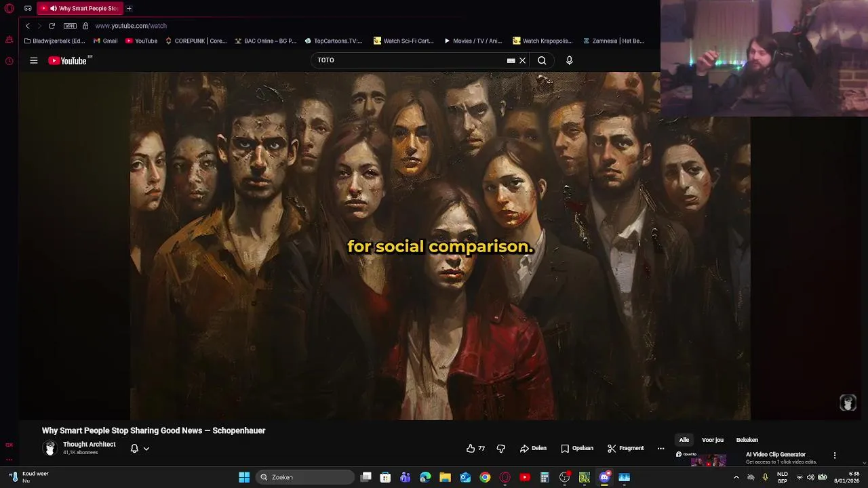Dislike the video with thumbs down
Viewport: 868px width, 488px height.
pos(500,448)
